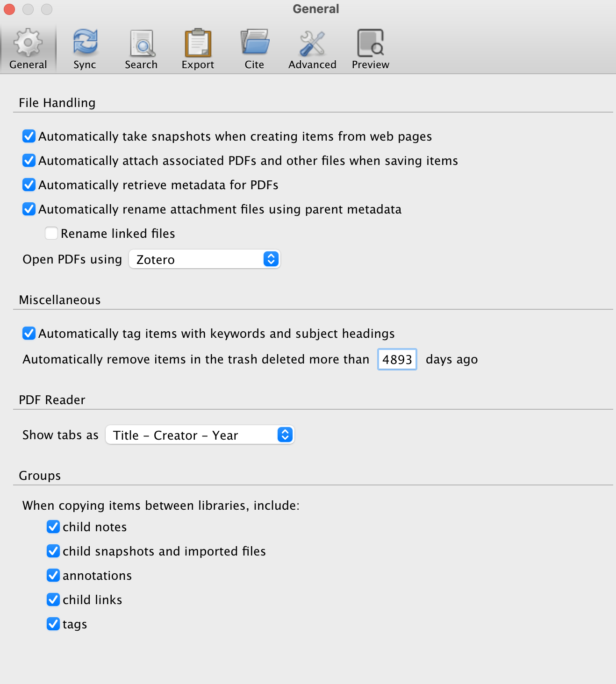Change Title – Creator – Year tab format
The width and height of the screenshot is (616, 684).
point(200,435)
